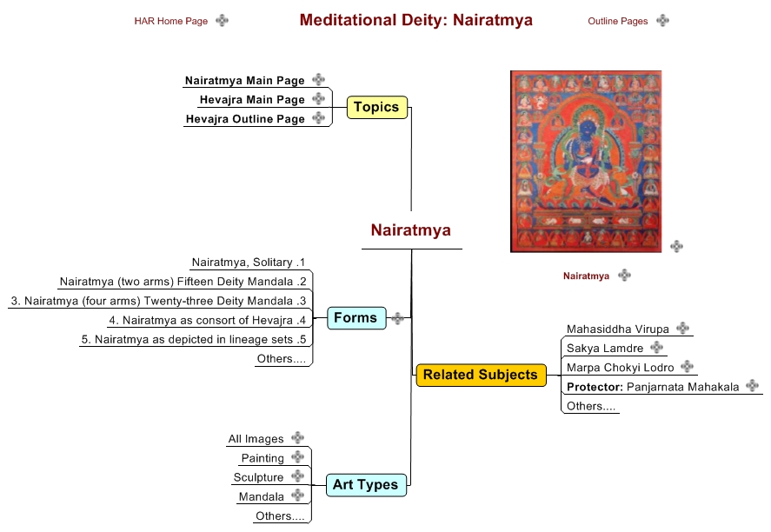Viewport: 771px width, 532px height.
Task: Open link icon beside Hevajra Outline Page
Action: [x=319, y=118]
